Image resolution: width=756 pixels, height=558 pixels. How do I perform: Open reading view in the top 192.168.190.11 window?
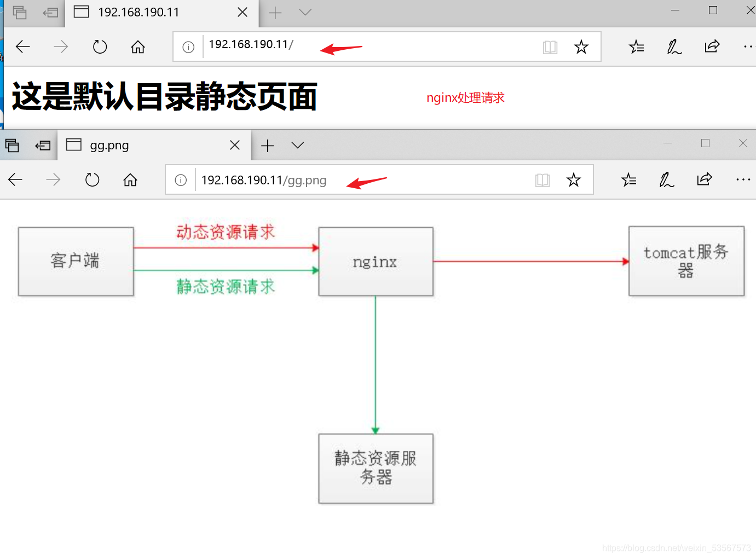coord(550,47)
